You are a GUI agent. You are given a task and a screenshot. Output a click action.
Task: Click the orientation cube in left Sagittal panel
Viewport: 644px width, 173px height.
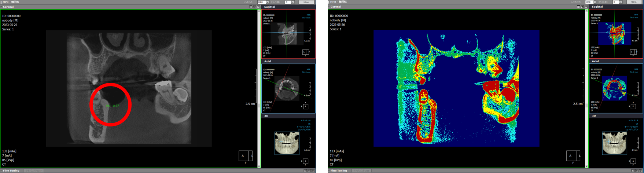(x=305, y=52)
